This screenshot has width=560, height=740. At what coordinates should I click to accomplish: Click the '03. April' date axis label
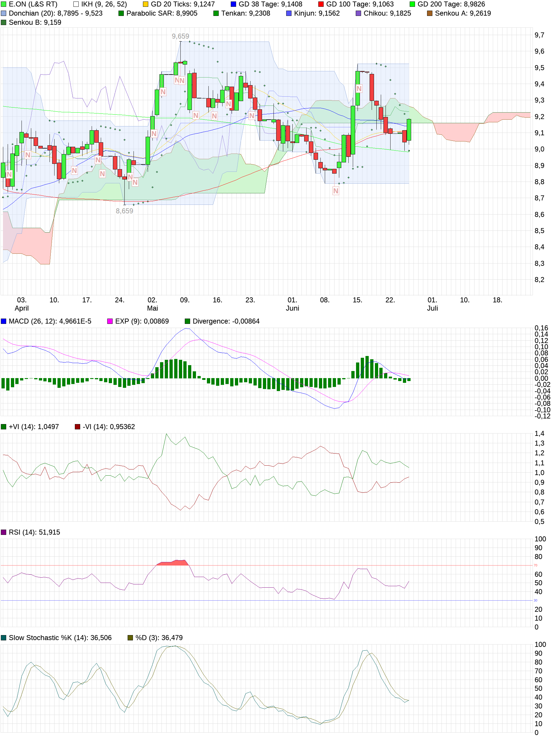click(x=22, y=304)
